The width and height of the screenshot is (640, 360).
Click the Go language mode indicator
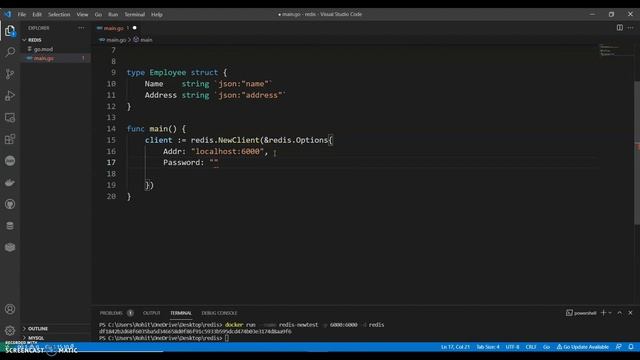click(x=546, y=347)
